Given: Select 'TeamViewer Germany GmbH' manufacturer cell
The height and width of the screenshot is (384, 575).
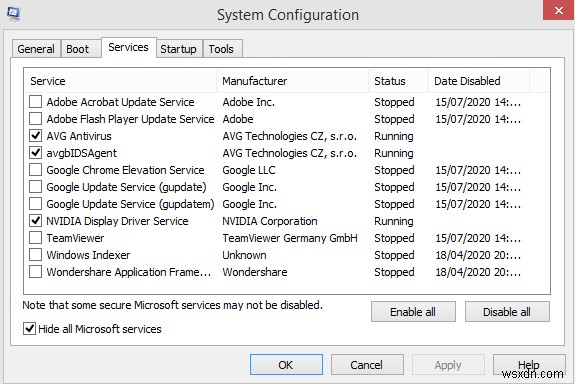Looking at the screenshot, I should pos(290,238).
